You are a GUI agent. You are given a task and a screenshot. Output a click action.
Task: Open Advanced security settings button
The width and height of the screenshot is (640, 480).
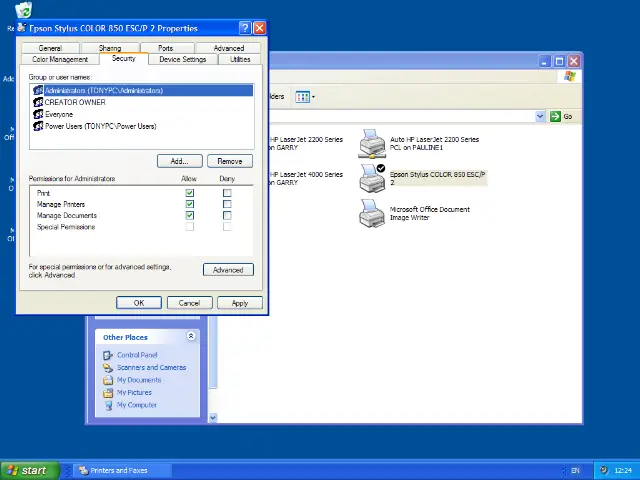tap(228, 270)
